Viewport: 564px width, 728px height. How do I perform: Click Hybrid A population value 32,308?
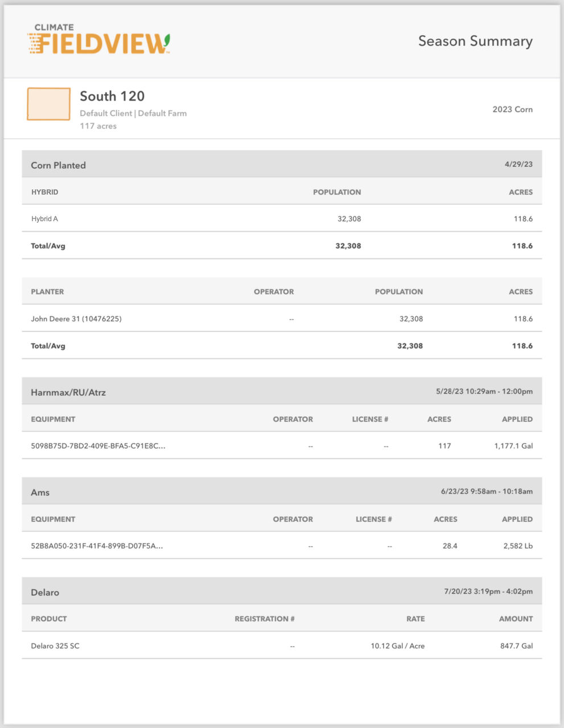pyautogui.click(x=349, y=218)
